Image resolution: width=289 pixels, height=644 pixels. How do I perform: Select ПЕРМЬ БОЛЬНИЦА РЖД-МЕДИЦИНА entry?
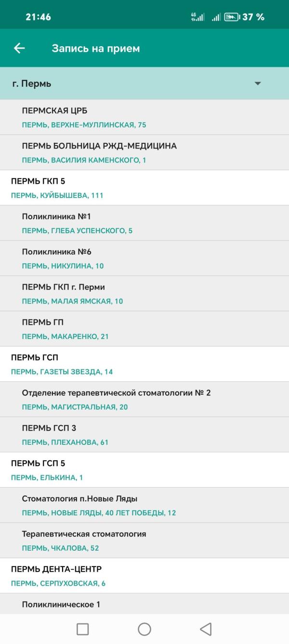[x=144, y=152]
